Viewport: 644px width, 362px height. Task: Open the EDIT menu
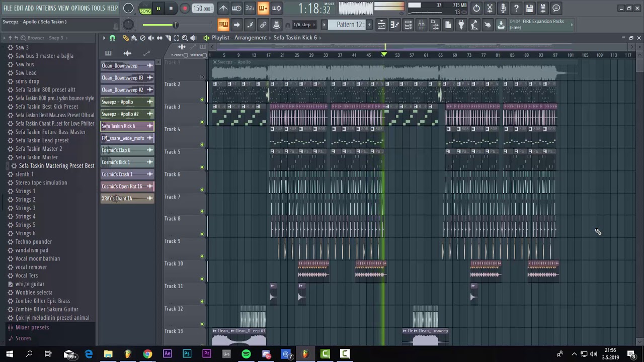19,8
